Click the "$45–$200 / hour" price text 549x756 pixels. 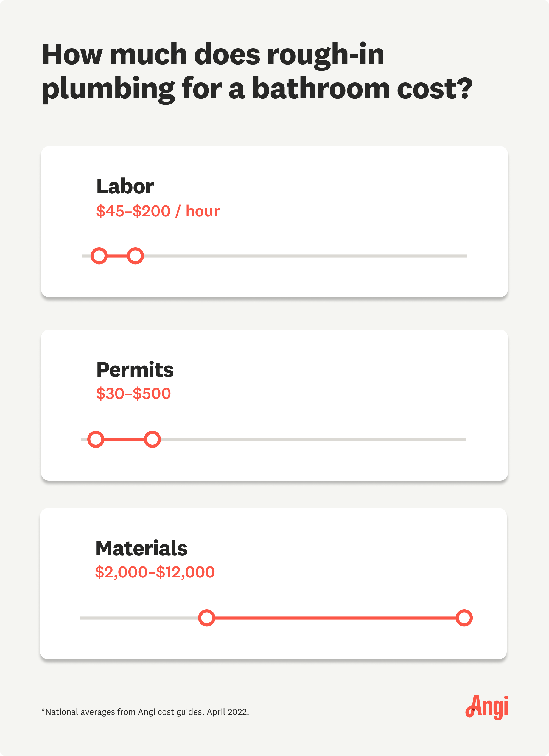[158, 211]
